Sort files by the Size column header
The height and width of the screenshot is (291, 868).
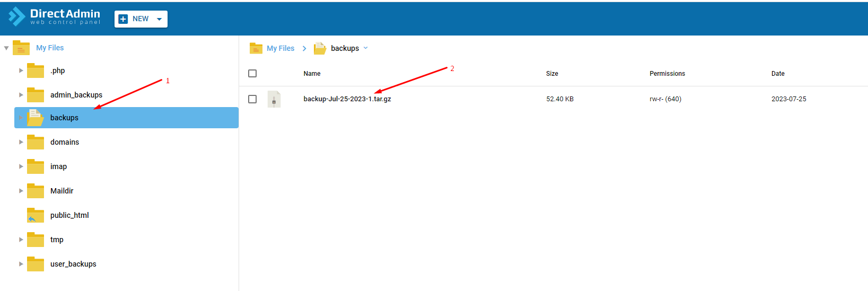552,74
